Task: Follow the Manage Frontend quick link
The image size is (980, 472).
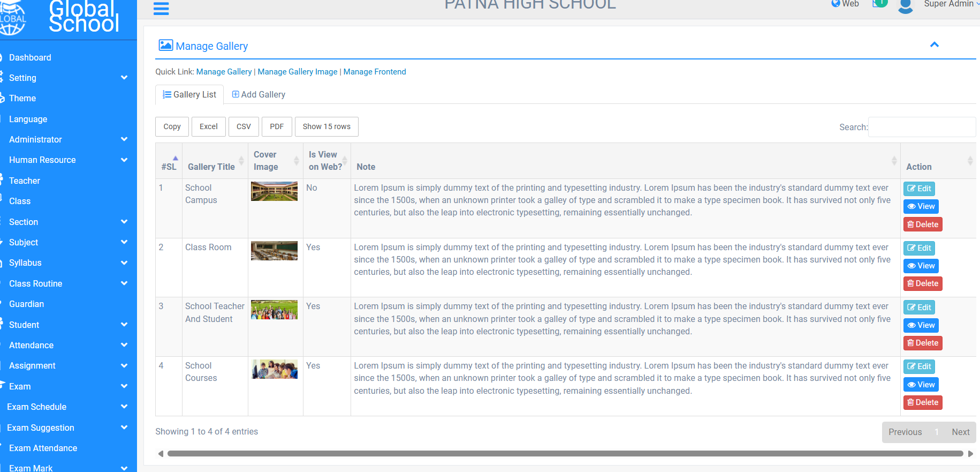Action: coord(375,72)
